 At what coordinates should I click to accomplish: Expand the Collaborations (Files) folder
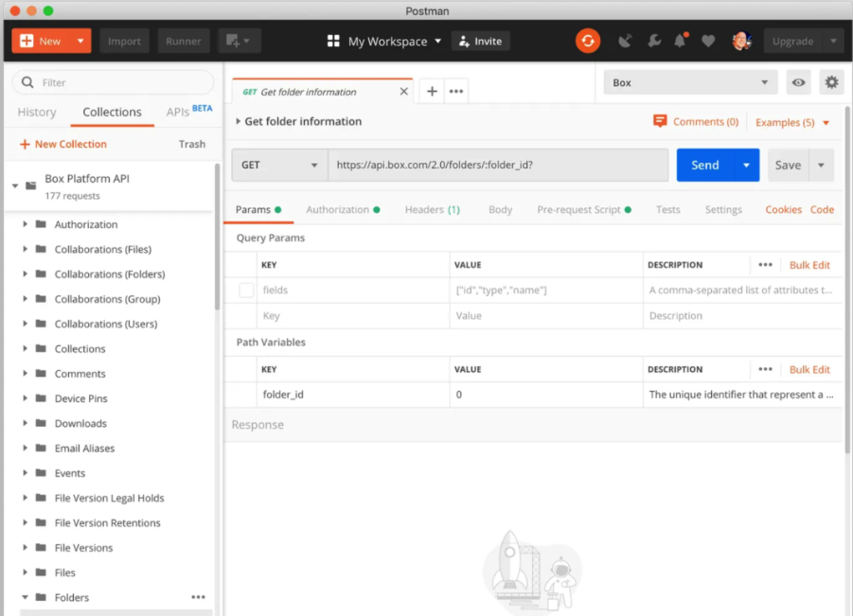point(25,249)
